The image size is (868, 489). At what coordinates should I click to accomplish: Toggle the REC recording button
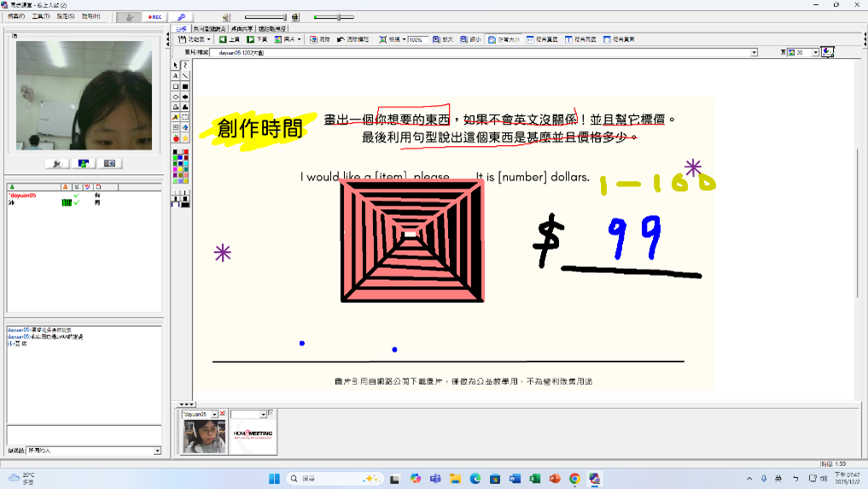click(154, 17)
